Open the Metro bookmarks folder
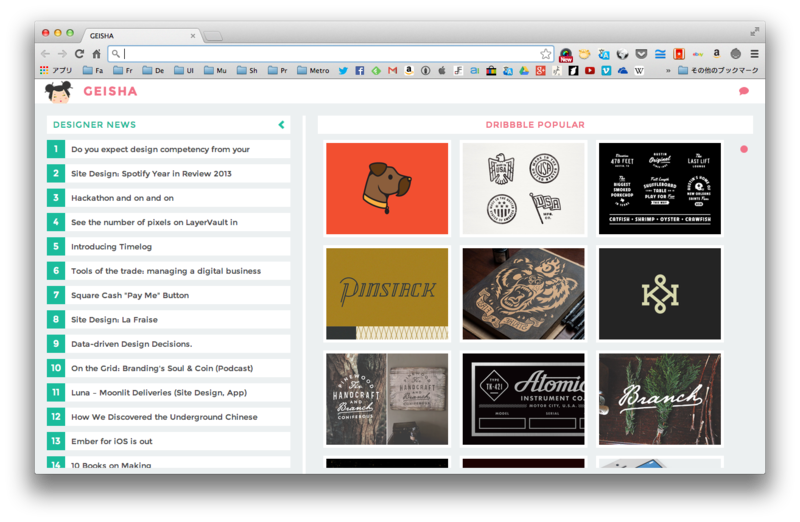 (x=313, y=70)
